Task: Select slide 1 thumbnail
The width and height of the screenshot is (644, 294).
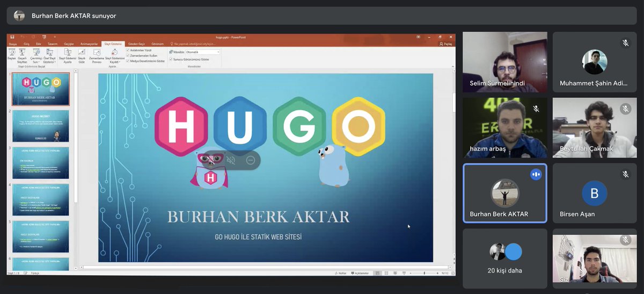Action: tap(40, 89)
